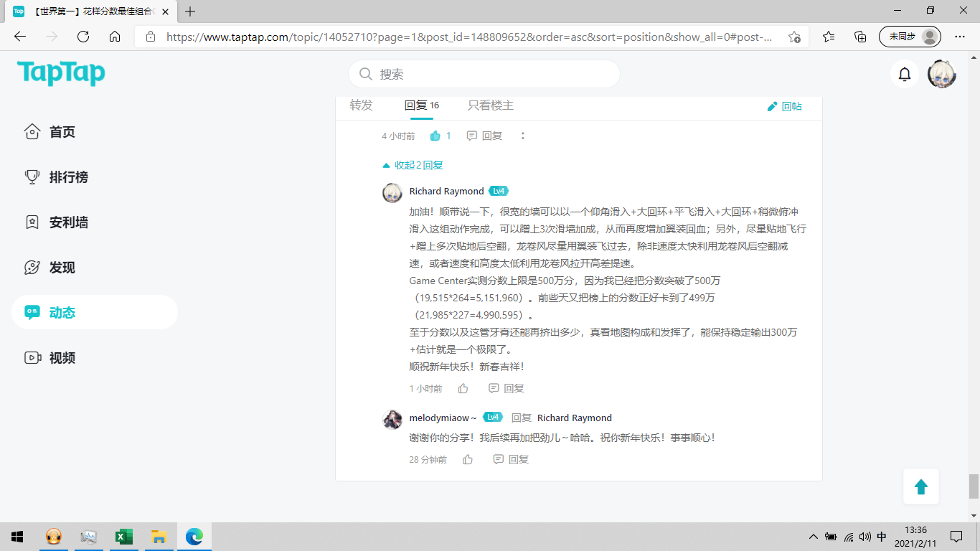The width and height of the screenshot is (980, 551).
Task: View site information lock icon
Action: [x=150, y=37]
